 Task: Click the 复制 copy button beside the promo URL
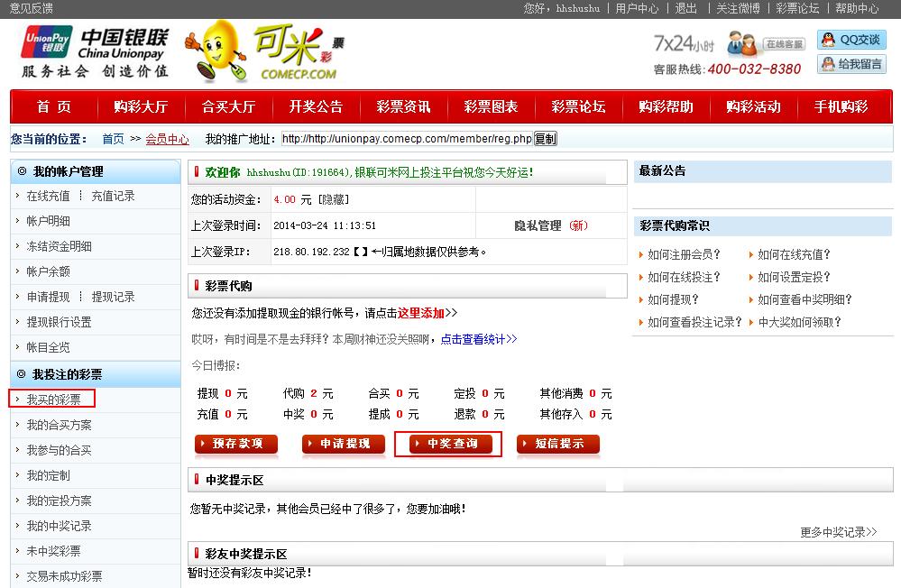click(546, 139)
